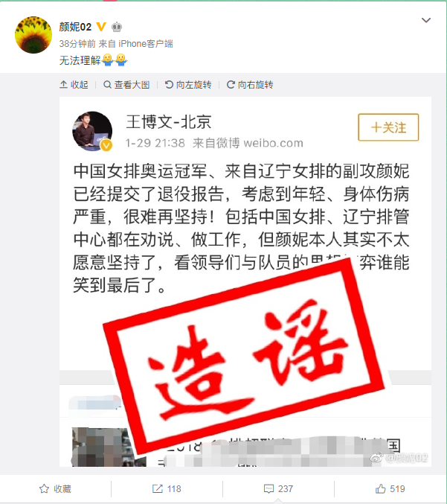
Task: Open the repost button showing 118
Action: pyautogui.click(x=167, y=488)
